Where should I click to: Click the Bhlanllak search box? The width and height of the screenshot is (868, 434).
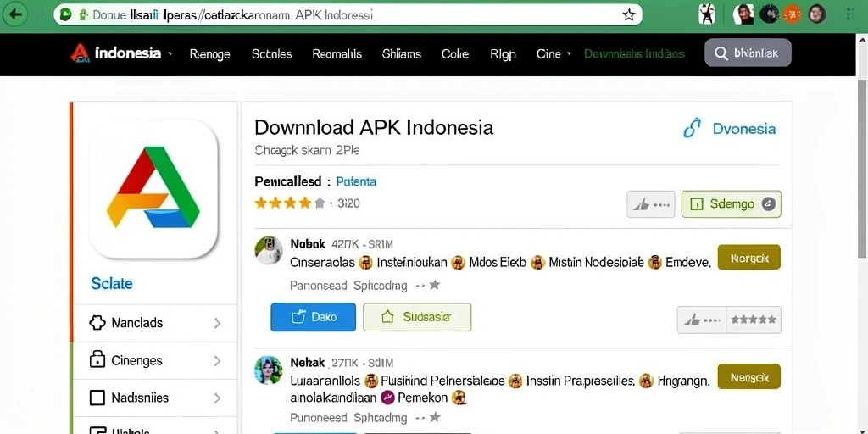[x=748, y=53]
